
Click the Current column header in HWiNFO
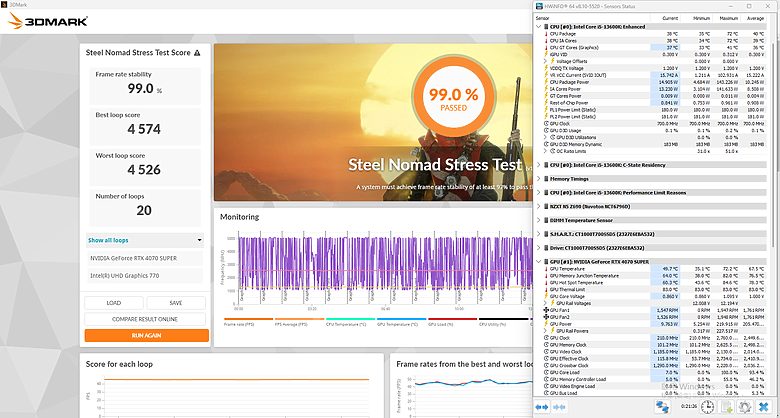coord(666,18)
